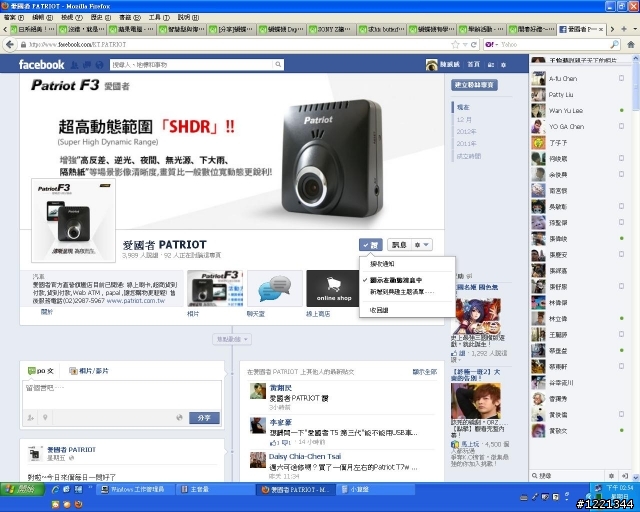Click the Firefox URL address bar

pyautogui.click(x=239, y=45)
